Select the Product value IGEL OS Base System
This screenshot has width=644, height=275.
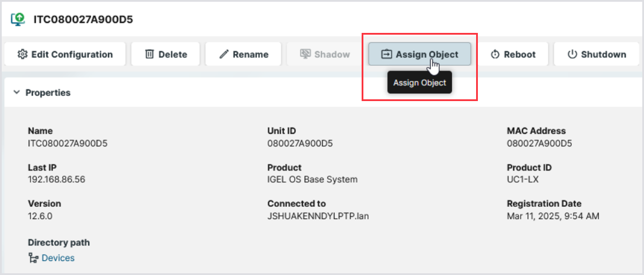pos(312,179)
